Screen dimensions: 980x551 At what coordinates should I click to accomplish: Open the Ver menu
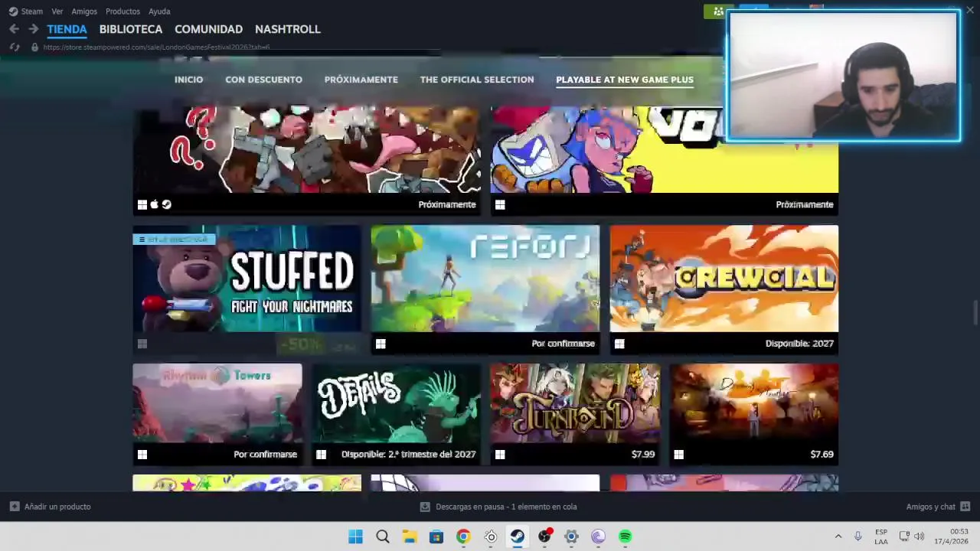[57, 11]
